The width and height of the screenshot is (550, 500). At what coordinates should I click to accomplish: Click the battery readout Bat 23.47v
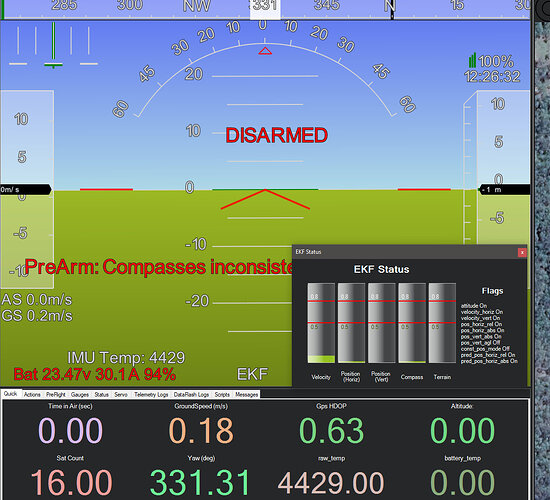95,375
